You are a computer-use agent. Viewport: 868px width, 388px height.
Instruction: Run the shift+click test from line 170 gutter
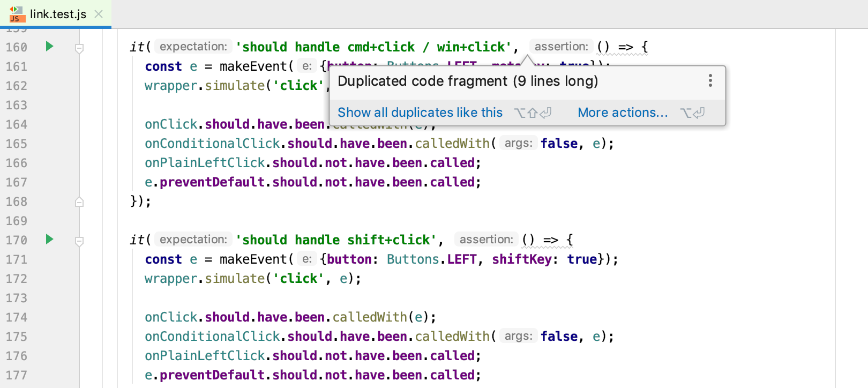point(49,240)
